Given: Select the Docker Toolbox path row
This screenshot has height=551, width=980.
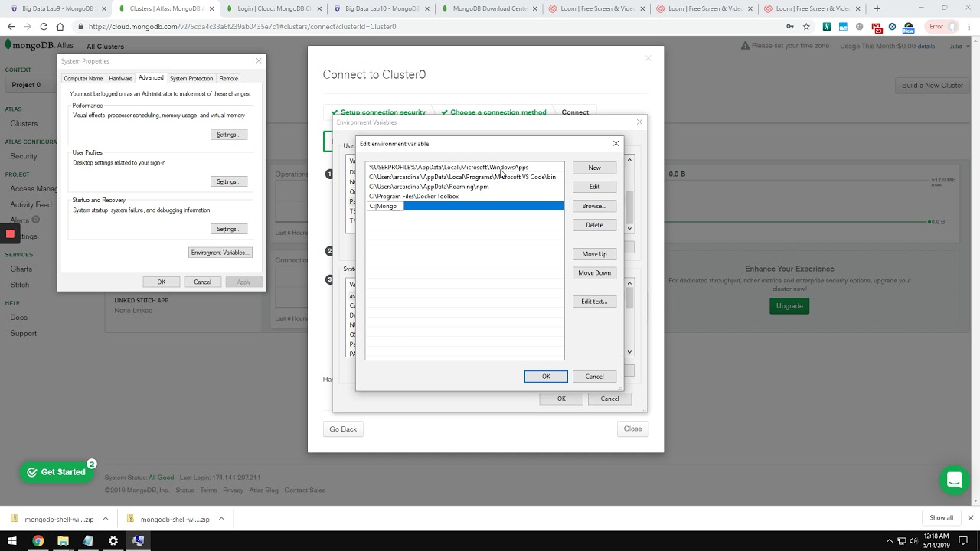Looking at the screenshot, I should (x=465, y=197).
